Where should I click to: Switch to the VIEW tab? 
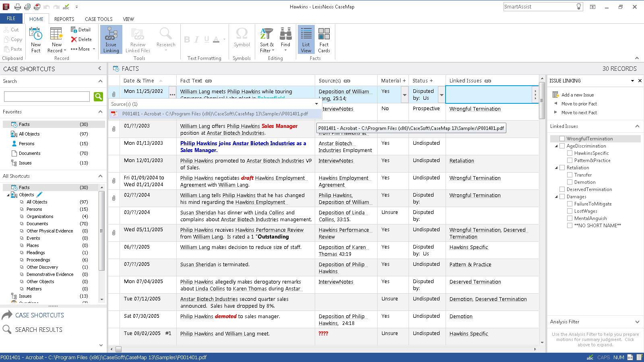(x=128, y=19)
